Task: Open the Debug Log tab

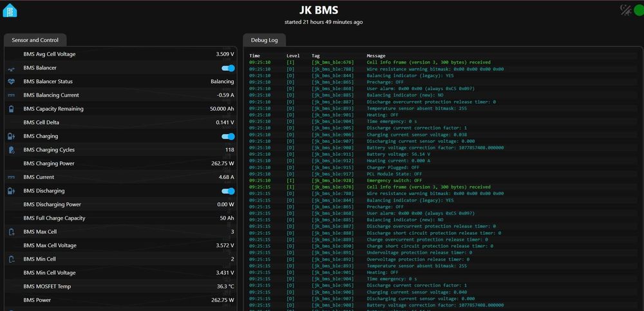Action: coord(264,40)
